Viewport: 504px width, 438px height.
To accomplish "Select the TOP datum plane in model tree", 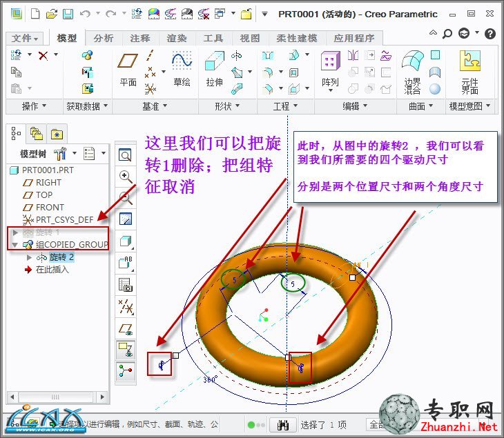I will pos(38,195).
